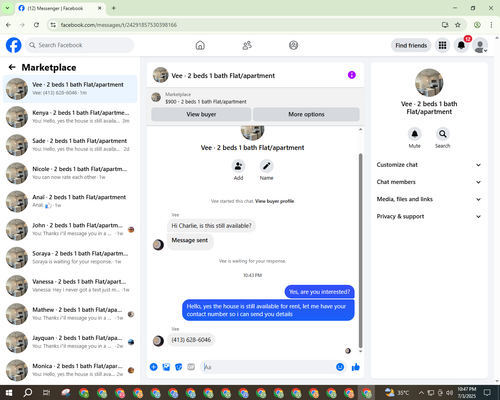Click the (413) 628-6046 message bubble

191,340
